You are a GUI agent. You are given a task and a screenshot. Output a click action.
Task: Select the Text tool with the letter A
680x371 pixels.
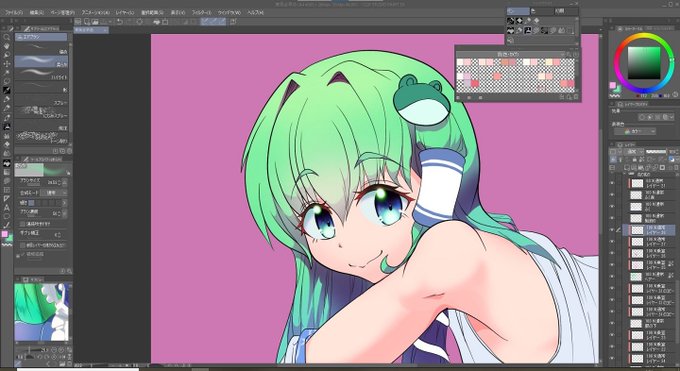click(7, 207)
